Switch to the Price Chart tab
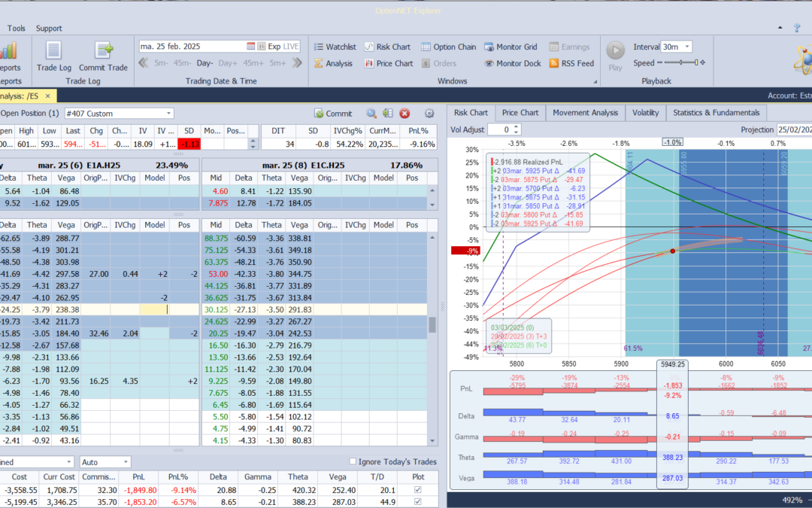The height and width of the screenshot is (508, 812). coord(520,112)
